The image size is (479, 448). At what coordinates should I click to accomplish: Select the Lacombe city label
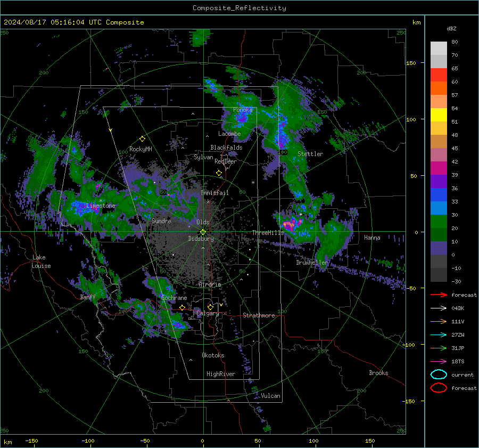click(x=229, y=134)
